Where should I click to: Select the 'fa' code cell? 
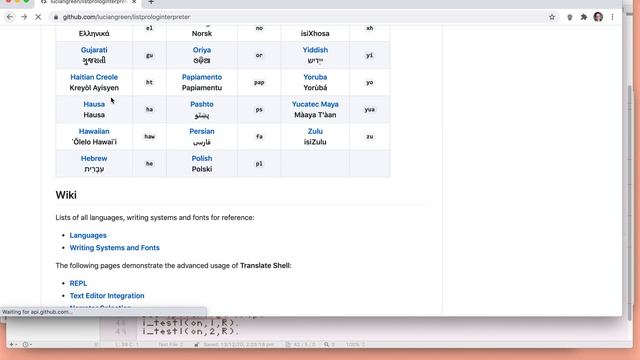coord(259,136)
